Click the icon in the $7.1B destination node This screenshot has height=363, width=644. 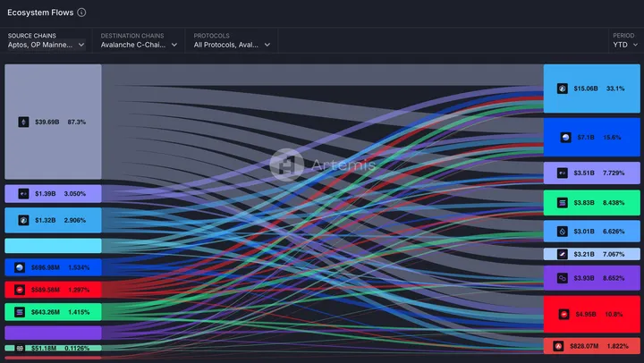pyautogui.click(x=565, y=138)
